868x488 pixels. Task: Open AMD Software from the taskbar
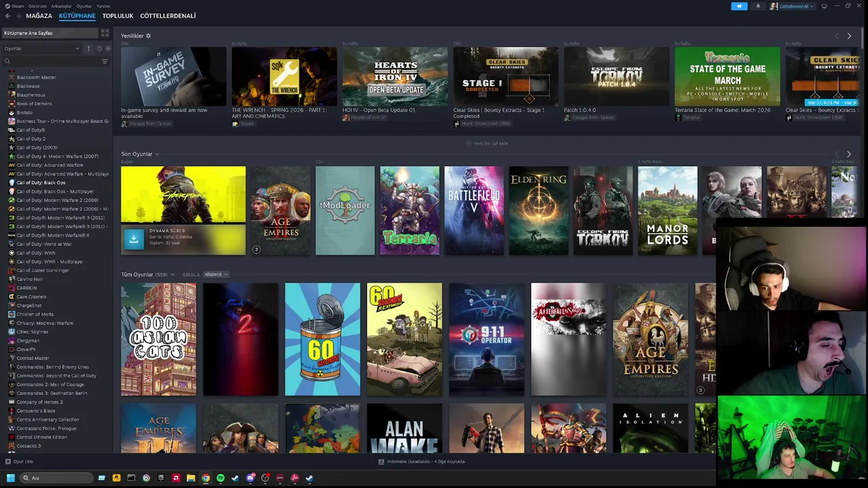point(176,478)
